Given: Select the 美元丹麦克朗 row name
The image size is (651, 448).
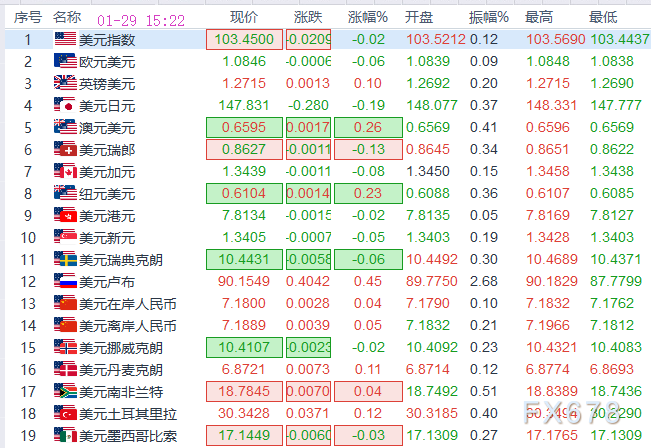Looking at the screenshot, I should click(121, 370).
